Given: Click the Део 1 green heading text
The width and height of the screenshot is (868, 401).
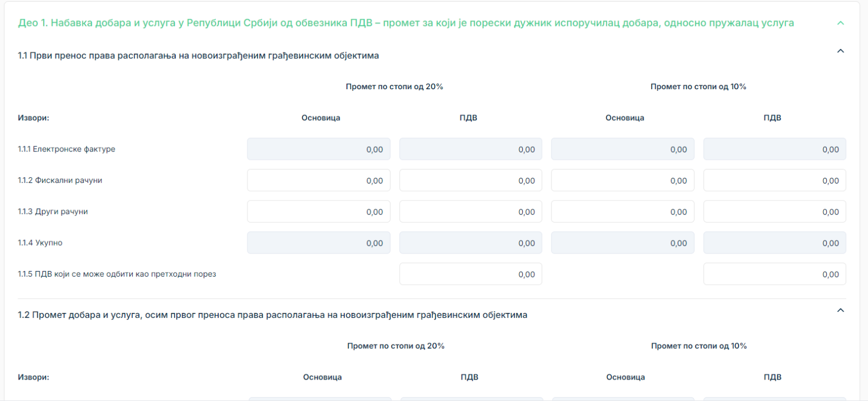Looking at the screenshot, I should [x=406, y=23].
